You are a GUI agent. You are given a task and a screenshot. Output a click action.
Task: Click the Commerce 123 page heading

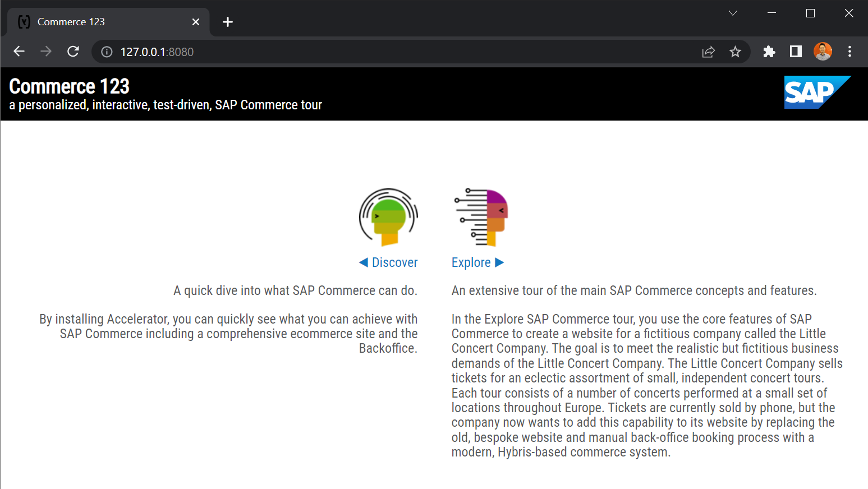pos(69,86)
